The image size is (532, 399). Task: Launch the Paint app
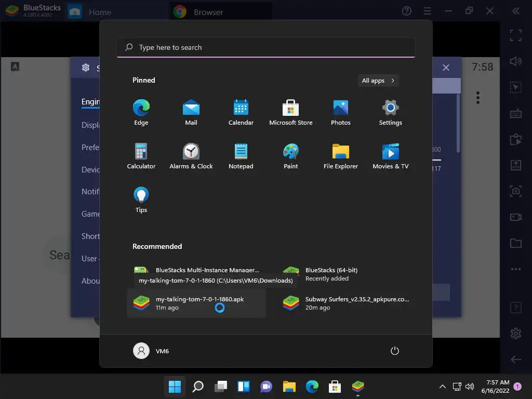click(x=291, y=156)
